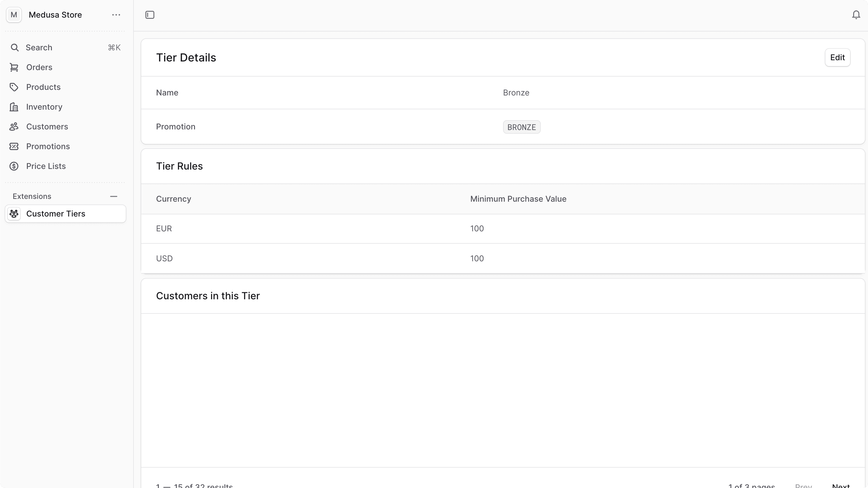Click the Edit button in Tier Details
Image resolution: width=868 pixels, height=488 pixels.
(x=838, y=57)
